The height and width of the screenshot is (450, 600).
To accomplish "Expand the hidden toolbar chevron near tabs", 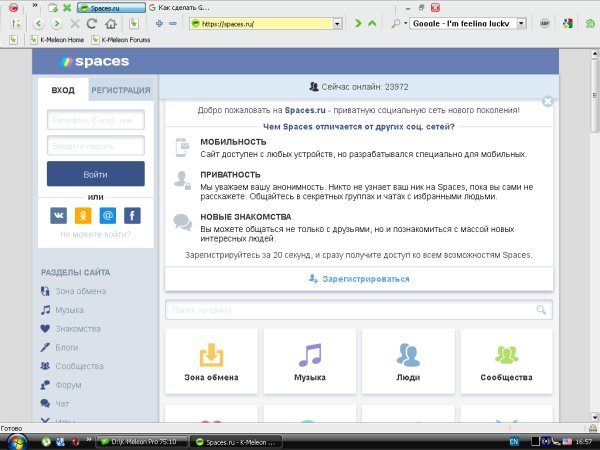I will click(35, 5).
